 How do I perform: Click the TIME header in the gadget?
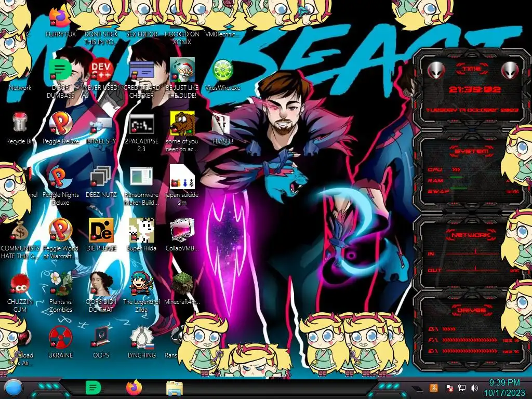click(x=472, y=69)
